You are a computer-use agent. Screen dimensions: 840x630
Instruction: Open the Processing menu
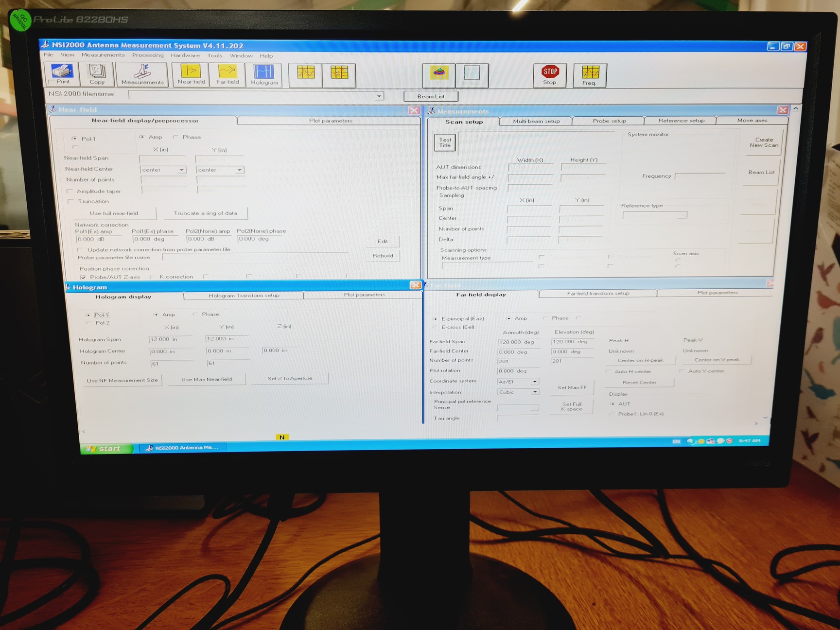(148, 55)
